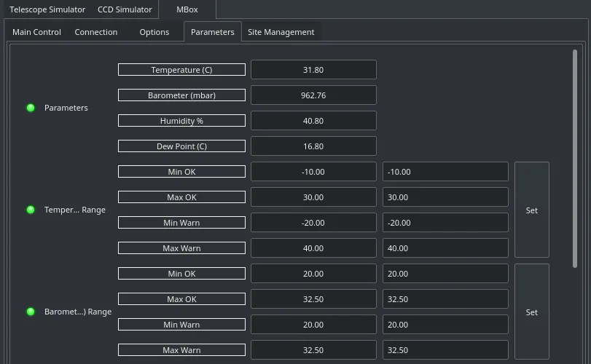
Task: Edit Temperature Max Warn input showing 40.00
Action: click(x=445, y=248)
